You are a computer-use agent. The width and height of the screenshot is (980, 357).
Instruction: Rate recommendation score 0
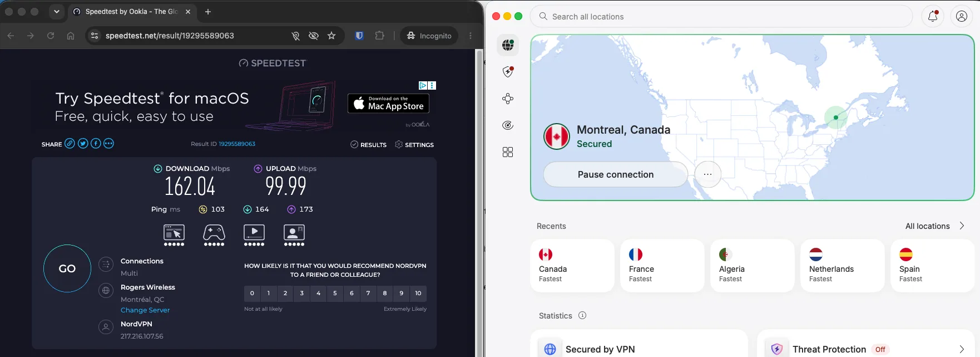click(x=252, y=293)
